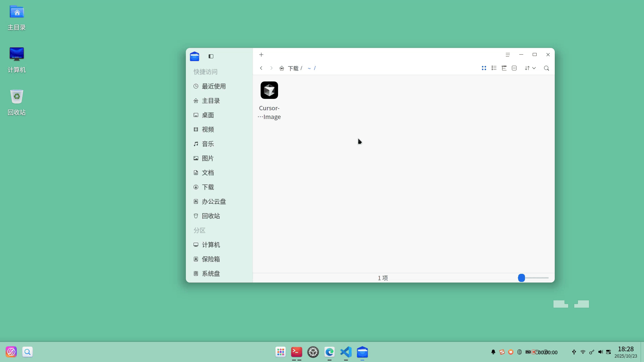The image size is (644, 362).
Task: Go back with the left arrow
Action: coord(261,68)
